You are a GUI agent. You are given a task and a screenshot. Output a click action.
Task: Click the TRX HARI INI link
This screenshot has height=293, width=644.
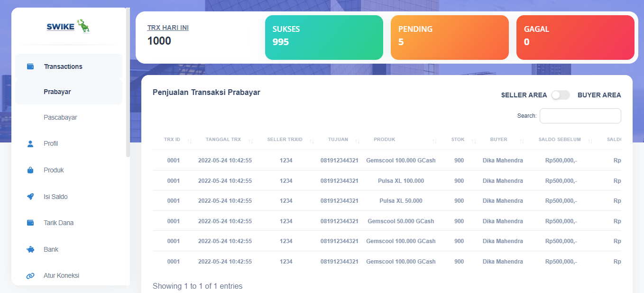point(168,28)
